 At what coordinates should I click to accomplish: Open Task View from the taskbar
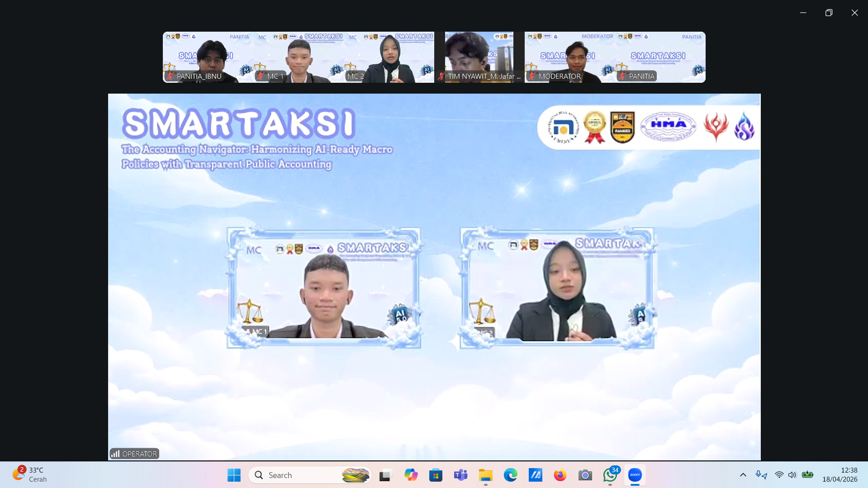pos(385,475)
